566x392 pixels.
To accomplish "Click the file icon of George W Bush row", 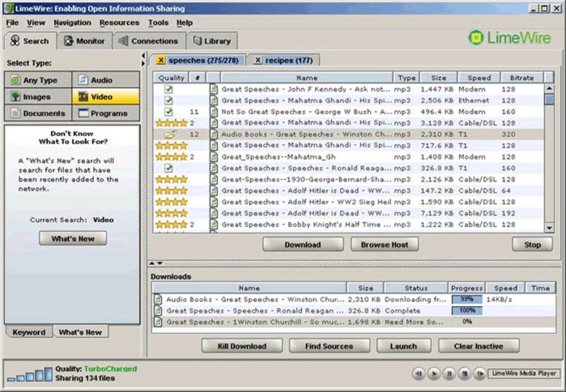I will pos(213,112).
